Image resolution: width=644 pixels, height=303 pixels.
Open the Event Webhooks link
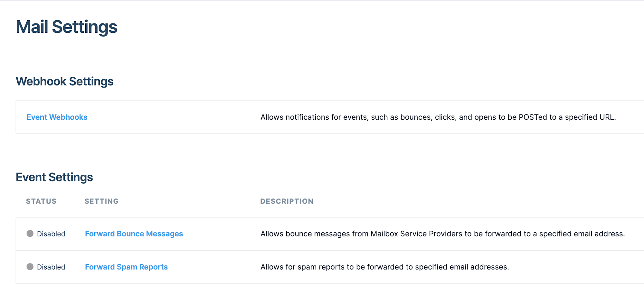tap(57, 117)
